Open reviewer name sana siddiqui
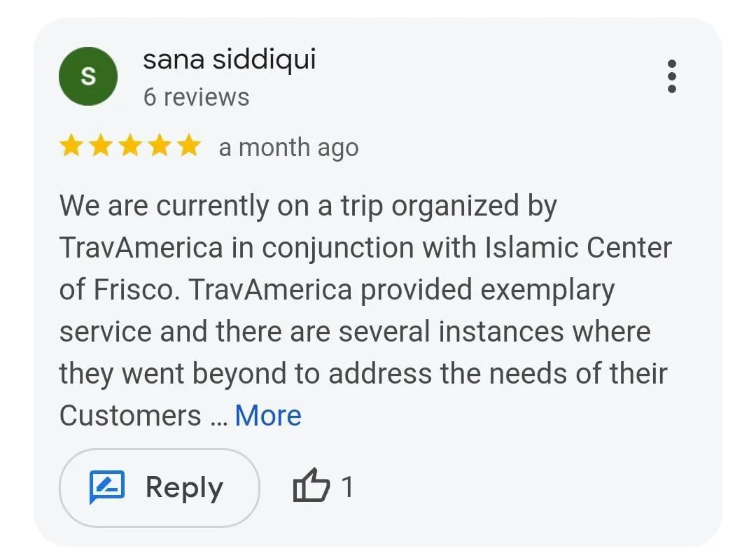The height and width of the screenshot is (553, 756). tap(230, 59)
